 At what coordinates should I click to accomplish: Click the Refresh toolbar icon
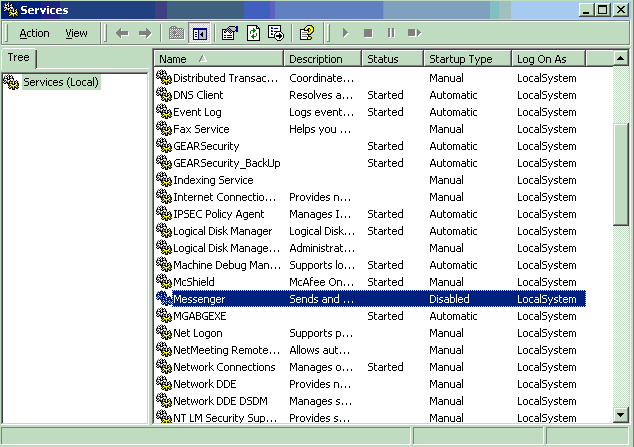253,33
